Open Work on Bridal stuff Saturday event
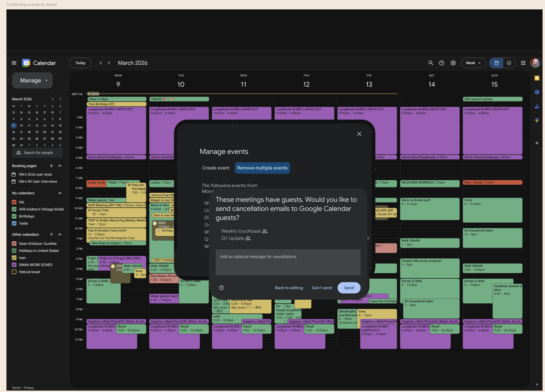Image resolution: width=545 pixels, height=392 pixels. tap(430, 209)
